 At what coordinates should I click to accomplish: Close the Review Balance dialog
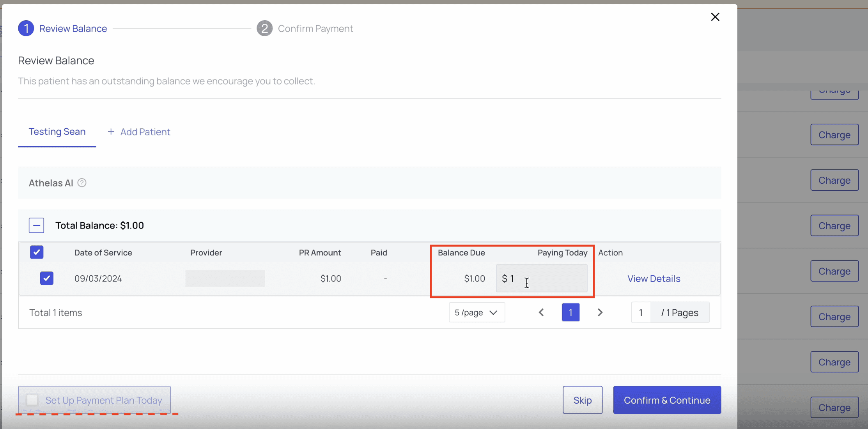[715, 17]
